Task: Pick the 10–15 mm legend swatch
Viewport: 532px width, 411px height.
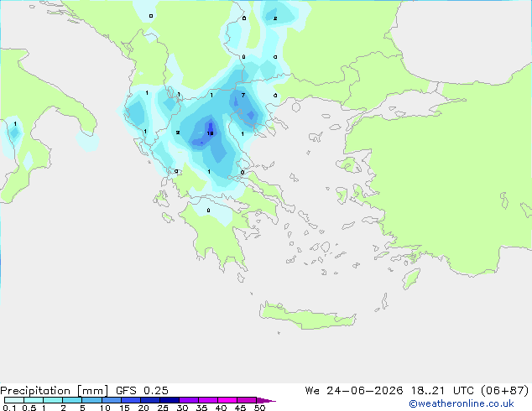Action: click(112, 400)
